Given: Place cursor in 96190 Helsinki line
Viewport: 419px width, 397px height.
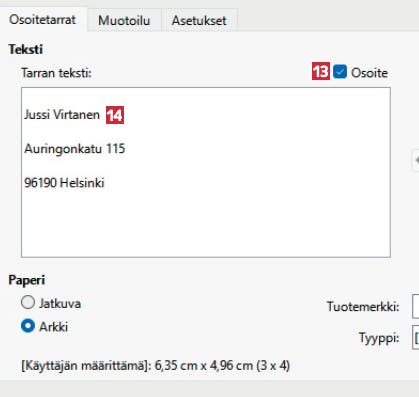Looking at the screenshot, I should click(x=64, y=183).
